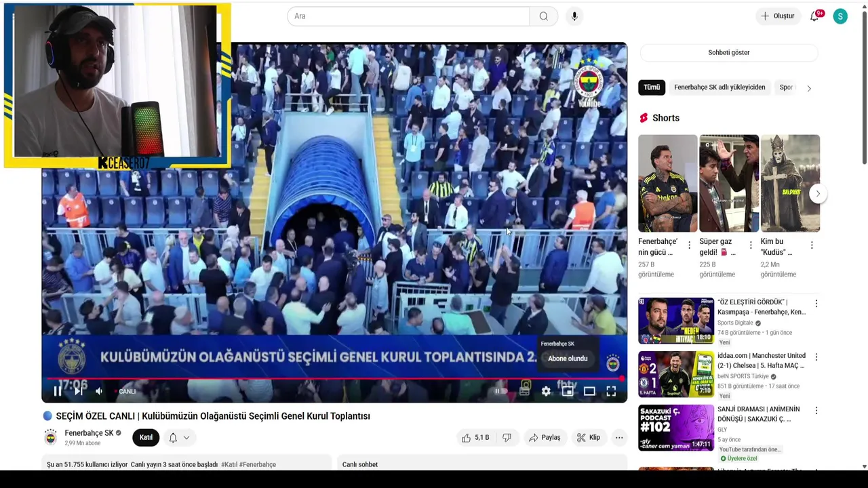This screenshot has width=868, height=488.
Task: Open the 'Kim bu Kudüs' Short
Action: (x=790, y=183)
